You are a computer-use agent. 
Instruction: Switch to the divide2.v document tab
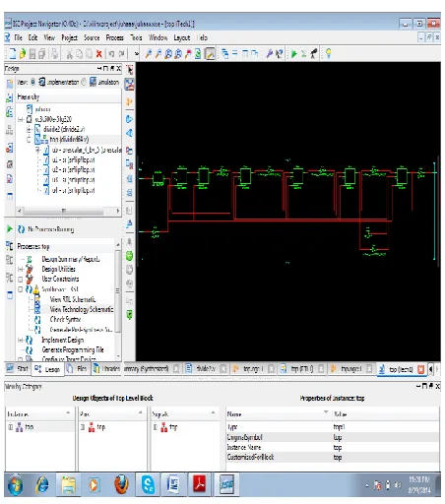pos(206,369)
